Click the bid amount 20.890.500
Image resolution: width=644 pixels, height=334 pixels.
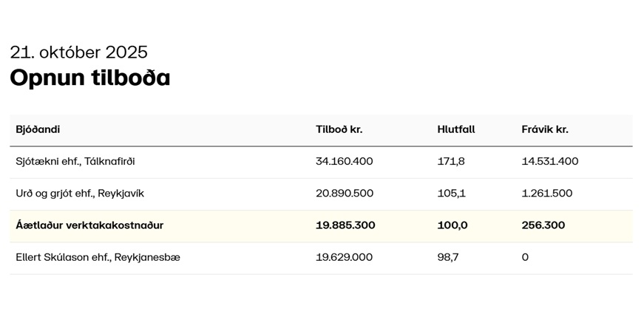coord(344,194)
